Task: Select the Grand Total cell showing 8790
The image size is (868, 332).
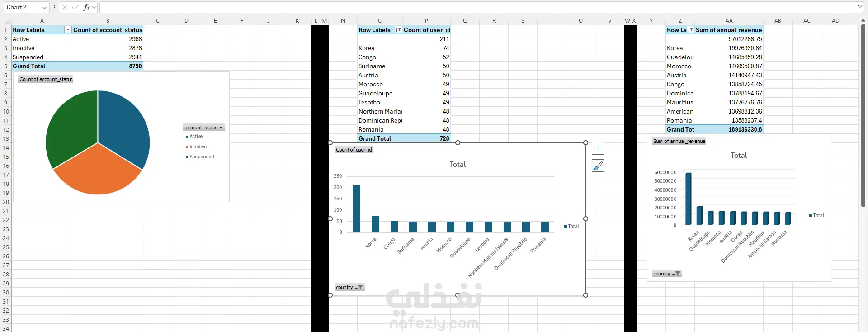Action: [108, 66]
